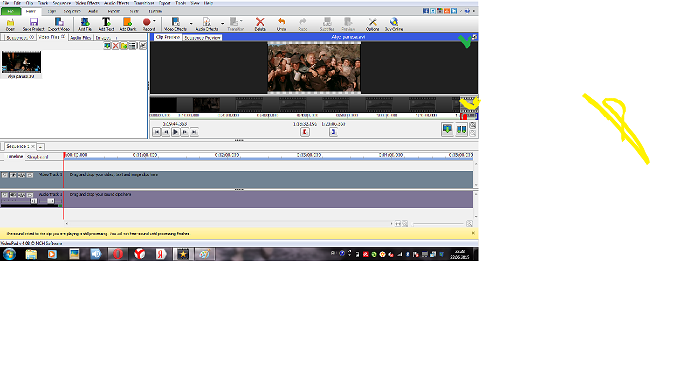
Task: Set clip start point with red flag
Action: tap(305, 132)
